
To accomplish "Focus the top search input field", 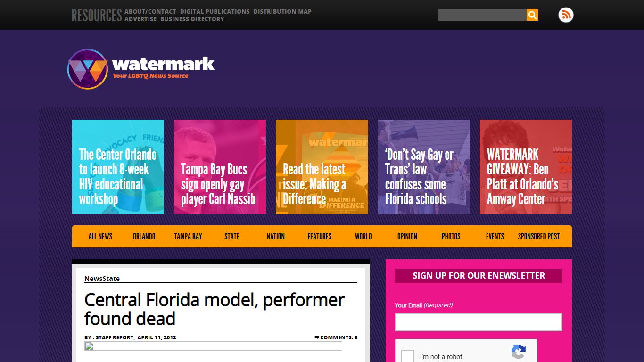I will click(482, 15).
